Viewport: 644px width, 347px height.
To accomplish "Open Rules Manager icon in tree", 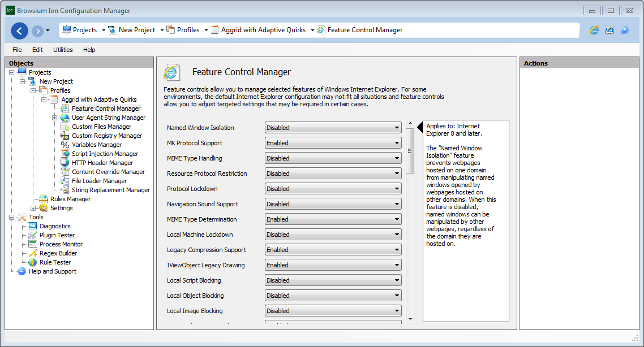I will coord(44,199).
